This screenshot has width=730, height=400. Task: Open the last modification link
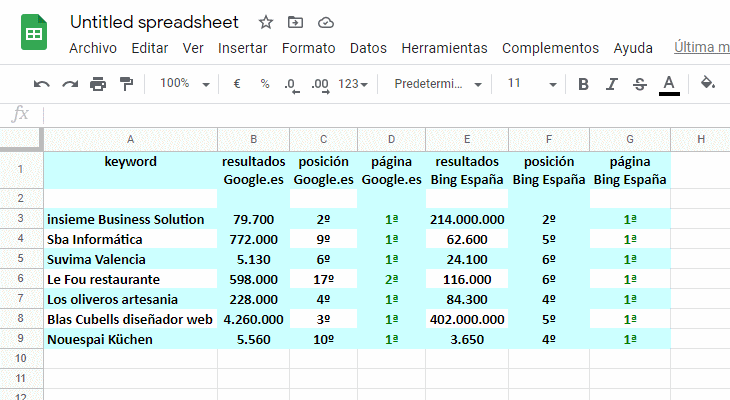coord(701,47)
